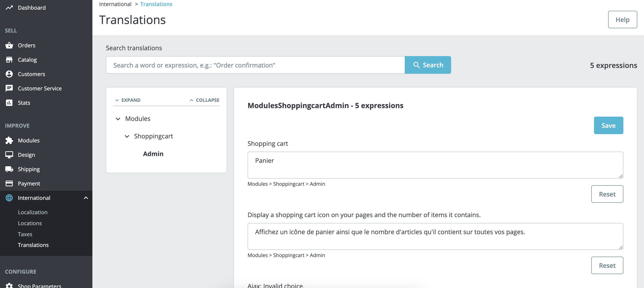Image resolution: width=644 pixels, height=288 pixels.
Task: View Stats via the bar chart icon
Action: 9,103
